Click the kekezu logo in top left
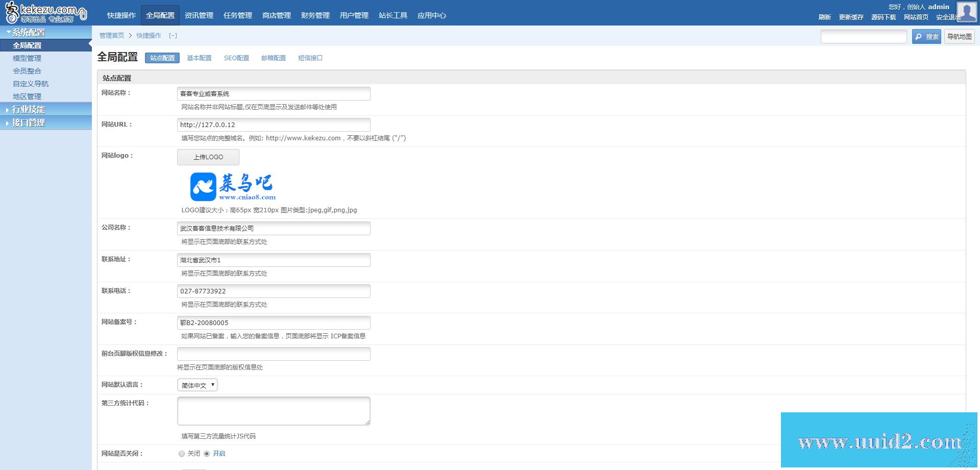The width and height of the screenshot is (980, 470). pyautogui.click(x=43, y=11)
